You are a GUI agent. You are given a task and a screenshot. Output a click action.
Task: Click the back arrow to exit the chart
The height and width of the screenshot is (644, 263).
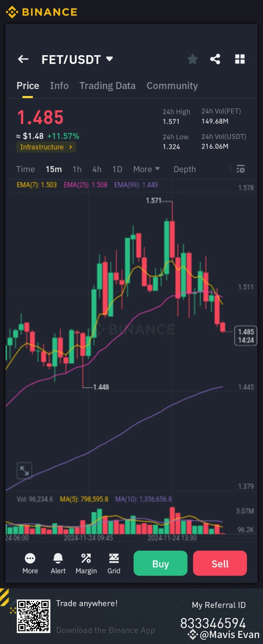pyautogui.click(x=23, y=59)
